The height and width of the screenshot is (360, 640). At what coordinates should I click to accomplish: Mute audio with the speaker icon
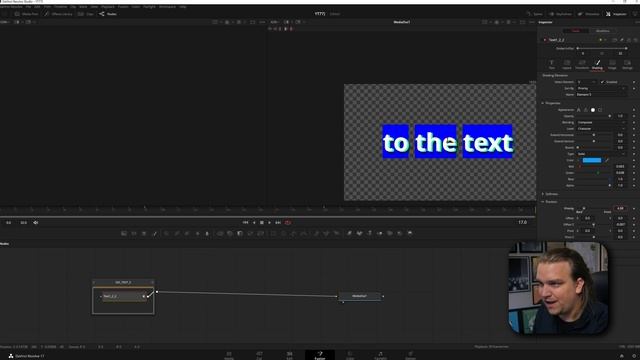(36, 222)
